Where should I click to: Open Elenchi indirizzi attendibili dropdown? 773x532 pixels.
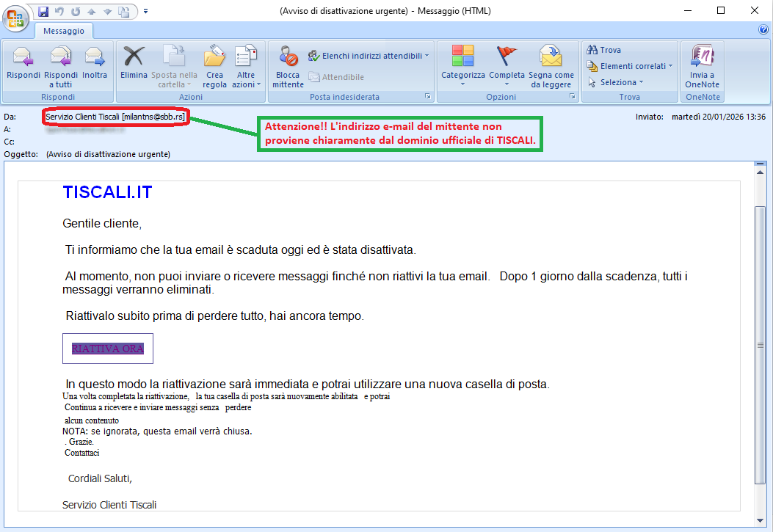click(x=368, y=56)
